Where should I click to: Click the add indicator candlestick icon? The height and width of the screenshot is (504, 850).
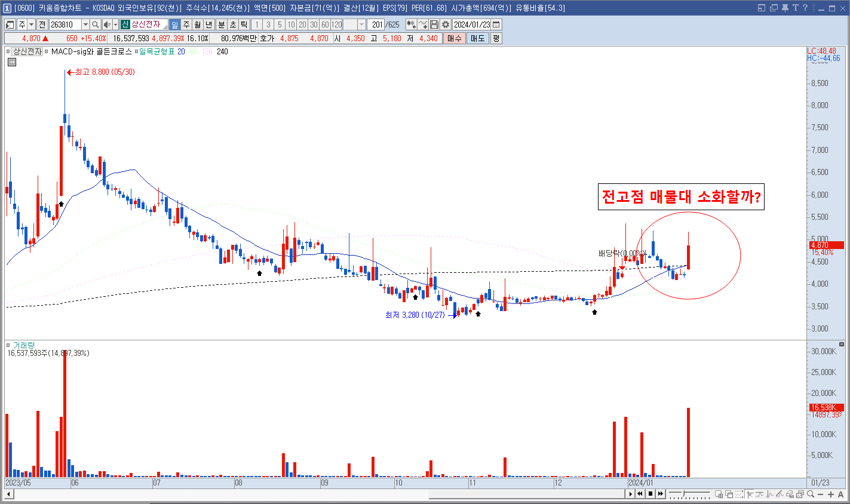(412, 24)
